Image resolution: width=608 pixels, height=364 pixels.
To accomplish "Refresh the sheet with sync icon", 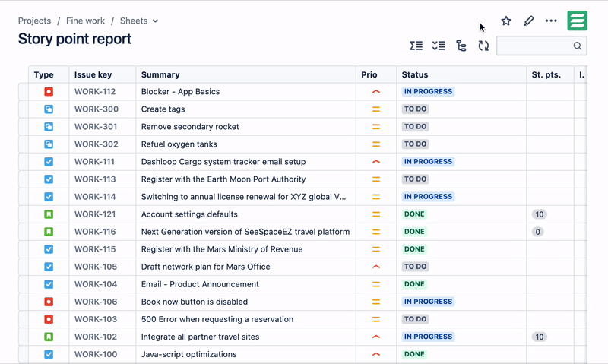I will 483,46.
